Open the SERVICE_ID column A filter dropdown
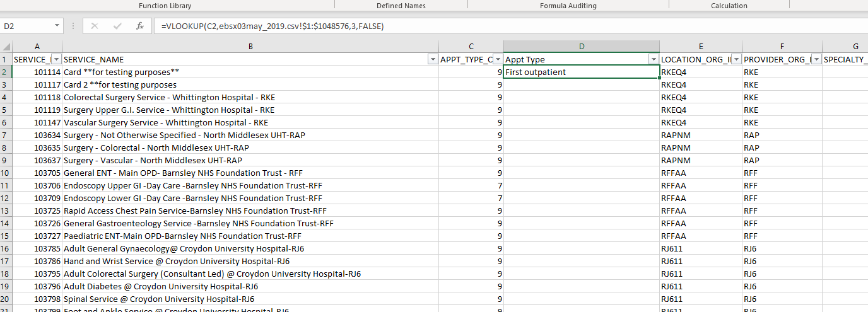 tap(56, 59)
